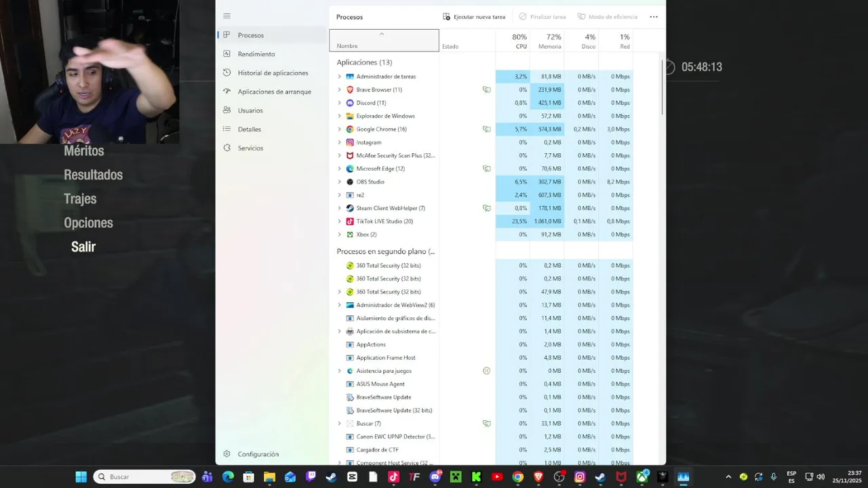
Task: Click the Discord icon in process list
Action: pos(350,103)
